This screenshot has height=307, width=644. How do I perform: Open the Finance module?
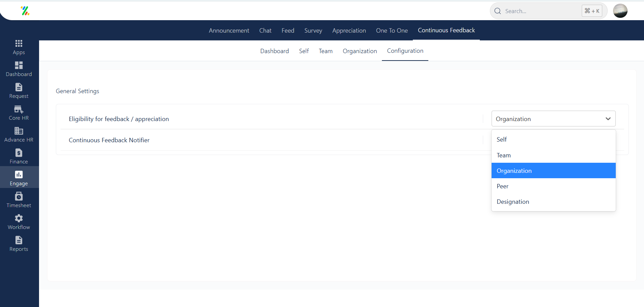click(19, 157)
